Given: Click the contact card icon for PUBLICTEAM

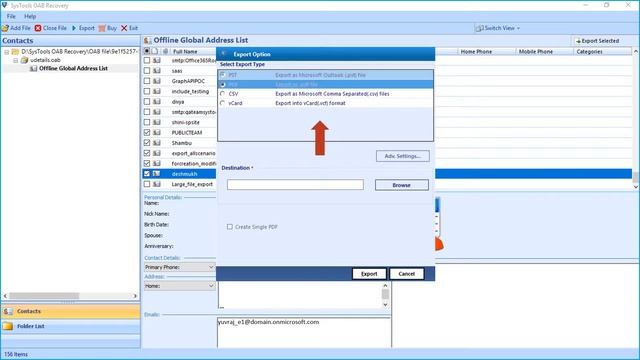Looking at the screenshot, I should coord(157,133).
